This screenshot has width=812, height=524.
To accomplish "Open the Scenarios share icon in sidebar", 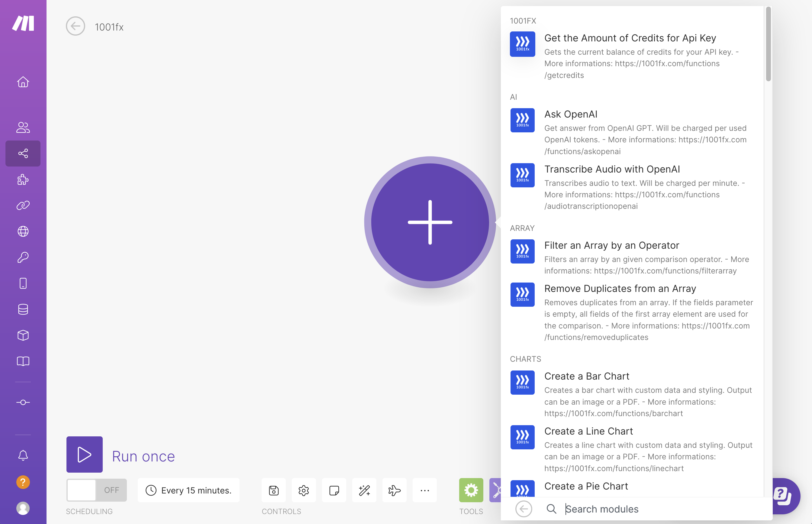I will (x=23, y=154).
